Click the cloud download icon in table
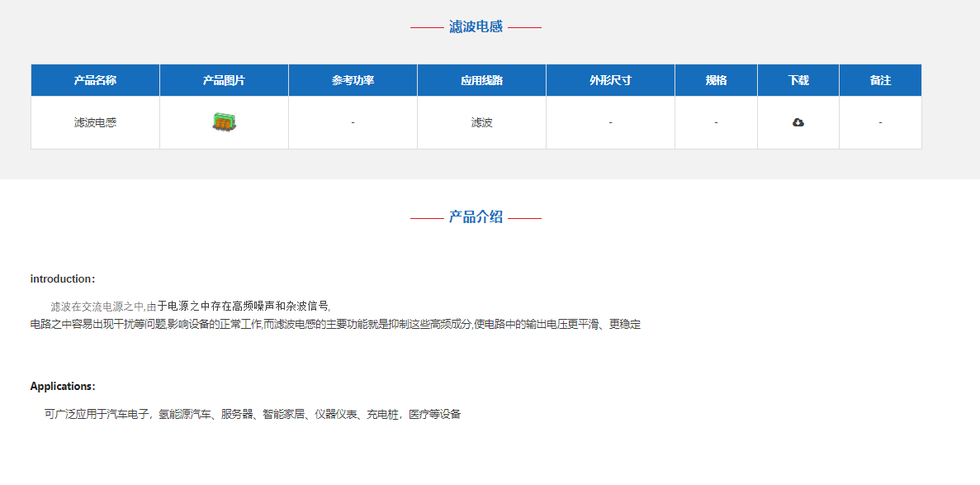980x485 pixels. pos(798,122)
